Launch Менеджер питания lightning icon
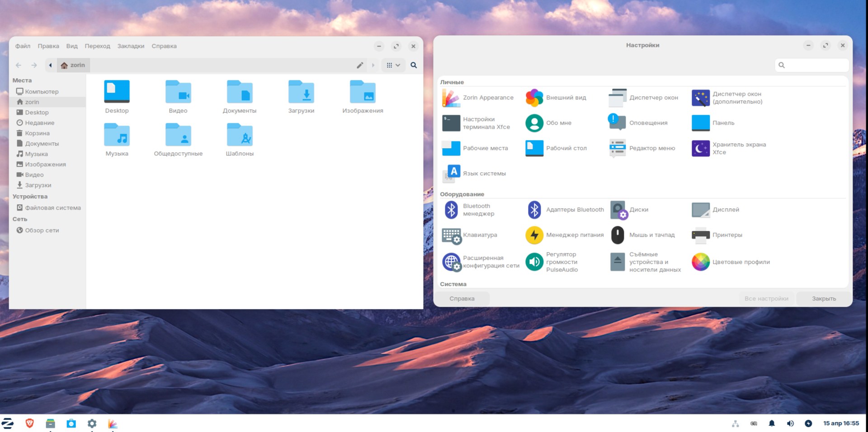Screen dimensions: 868x432 pos(535,235)
